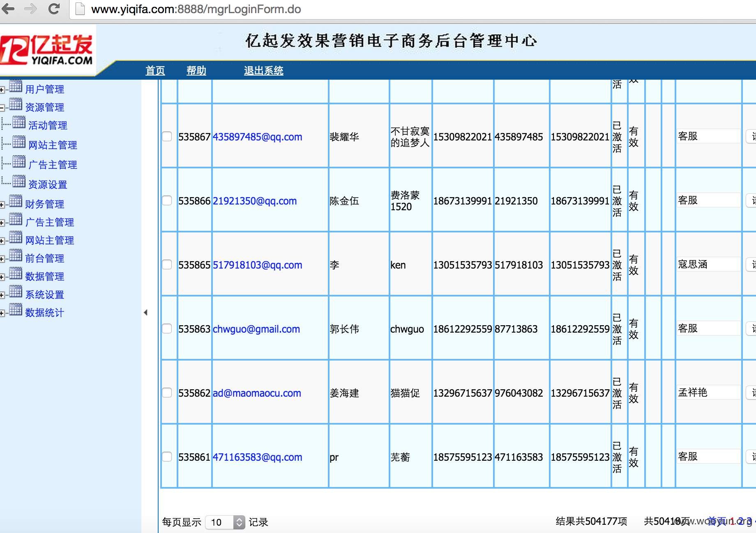Open email link 435897485@qq.com
Viewport: 756px width, 533px height.
pos(257,137)
